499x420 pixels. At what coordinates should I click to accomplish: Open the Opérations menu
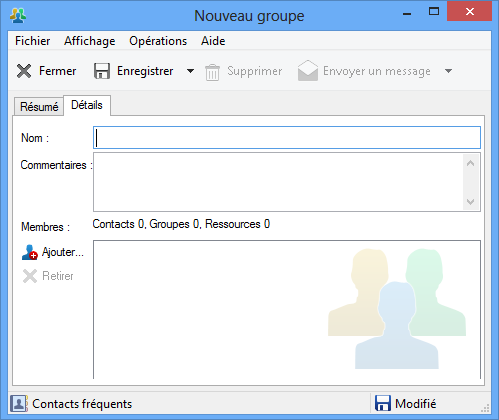coord(158,41)
